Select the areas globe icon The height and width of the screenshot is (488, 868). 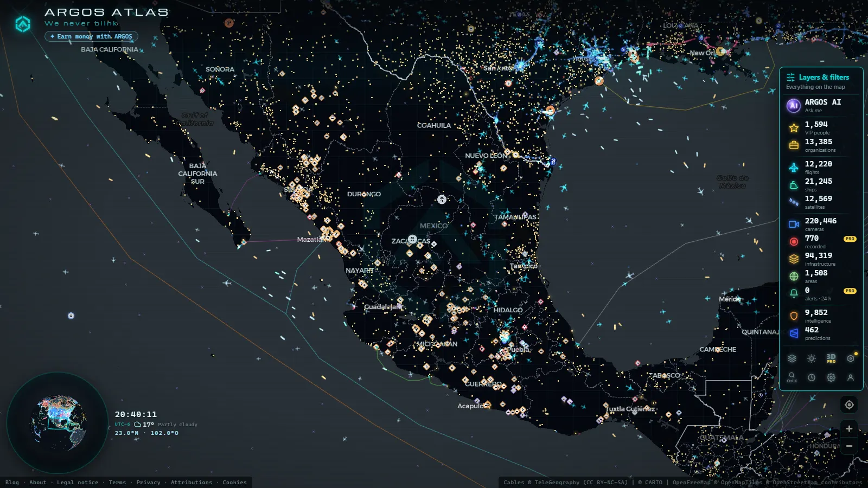click(794, 277)
